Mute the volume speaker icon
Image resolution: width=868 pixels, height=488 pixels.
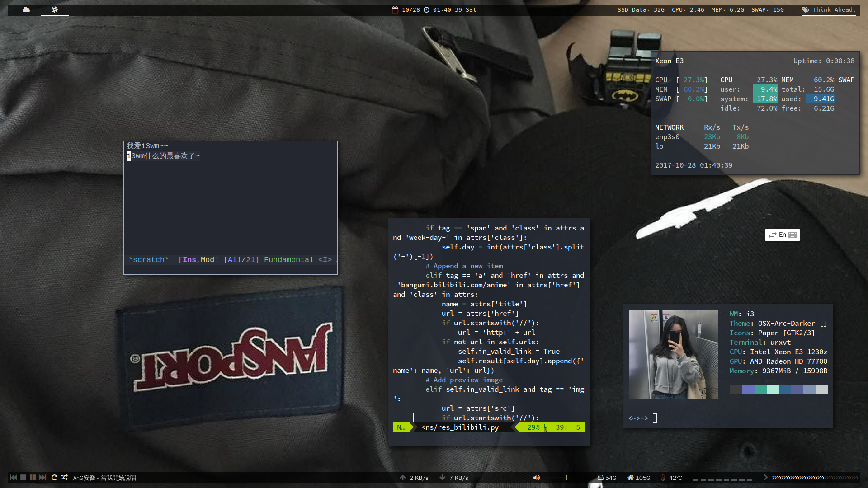(x=536, y=478)
